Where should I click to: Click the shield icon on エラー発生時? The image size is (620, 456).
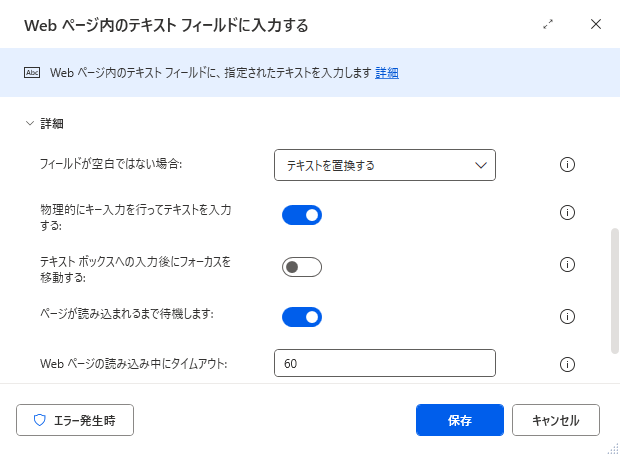tap(40, 420)
